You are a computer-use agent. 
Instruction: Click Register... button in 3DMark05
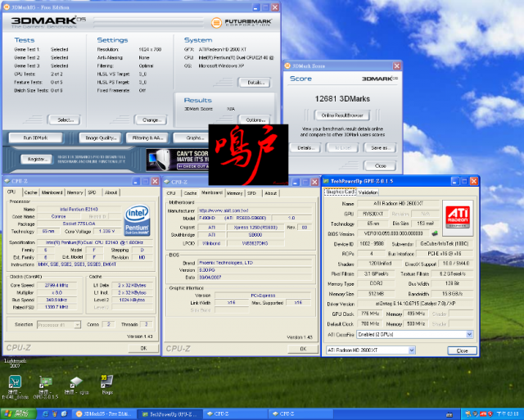pos(36,159)
